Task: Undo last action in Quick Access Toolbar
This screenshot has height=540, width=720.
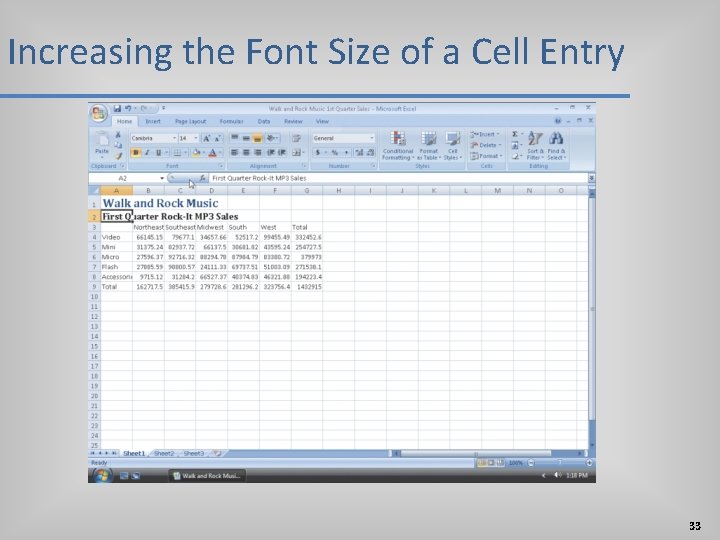Action: coord(128,108)
